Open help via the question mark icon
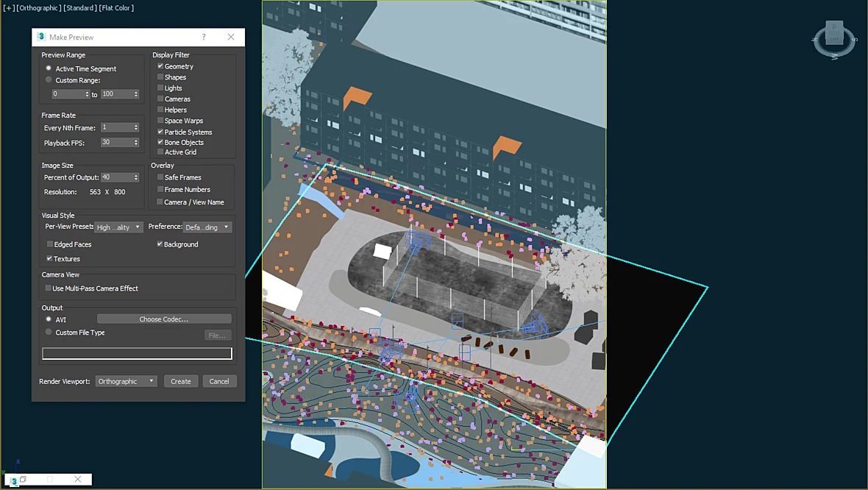The height and width of the screenshot is (490, 868). coord(204,37)
